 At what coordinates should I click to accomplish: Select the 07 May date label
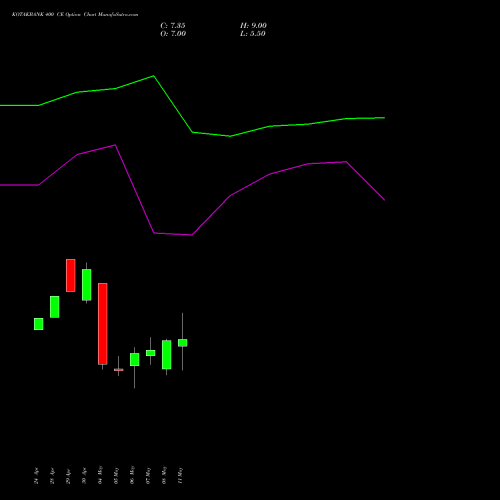(148, 475)
